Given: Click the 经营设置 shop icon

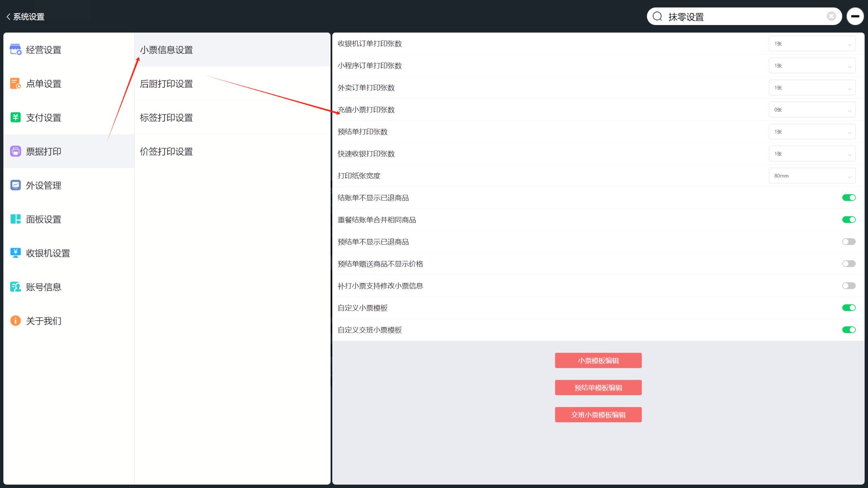Looking at the screenshot, I should (16, 50).
